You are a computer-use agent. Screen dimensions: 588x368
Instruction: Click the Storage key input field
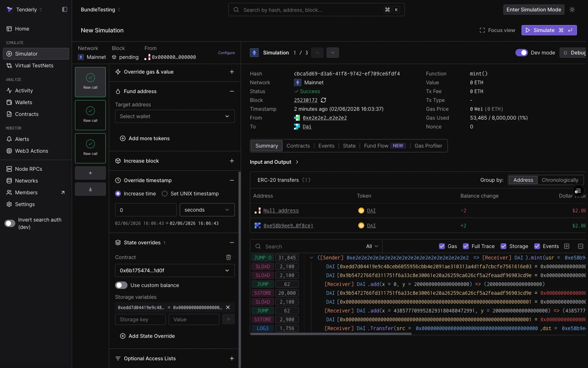tap(140, 319)
